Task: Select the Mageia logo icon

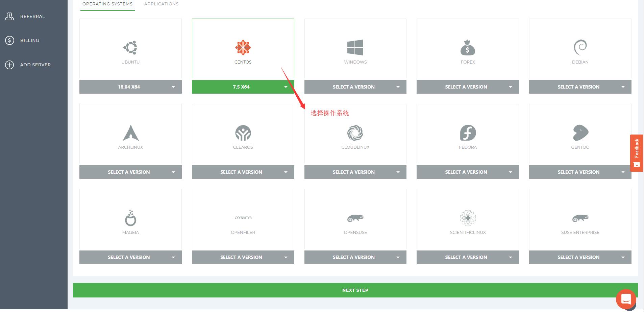Action: (x=130, y=218)
